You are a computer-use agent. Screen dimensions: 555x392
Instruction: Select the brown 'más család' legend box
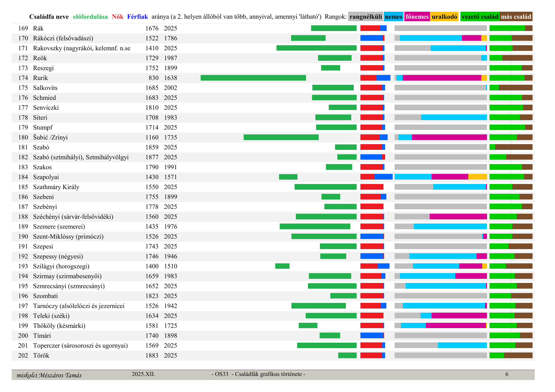pyautogui.click(x=516, y=17)
